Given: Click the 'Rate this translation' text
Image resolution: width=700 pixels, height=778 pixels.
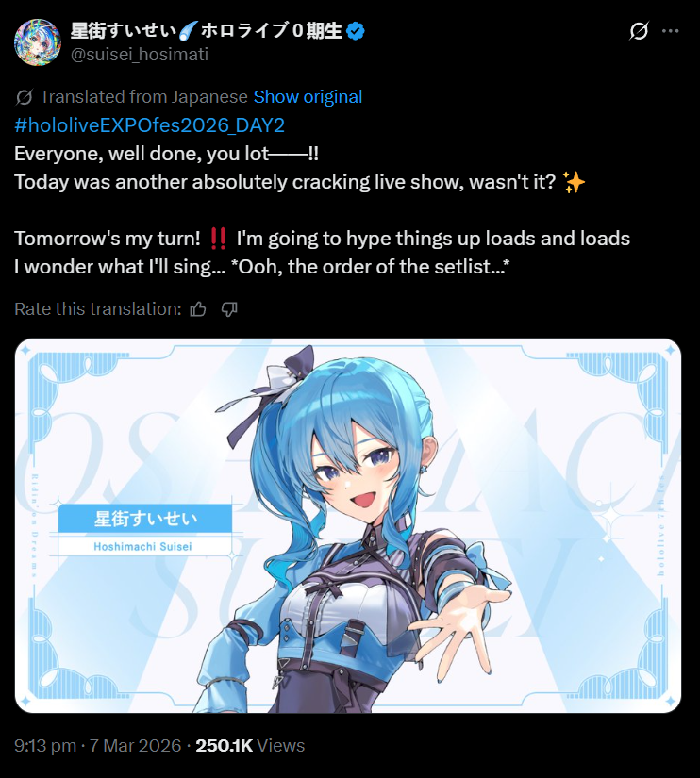Looking at the screenshot, I should (98, 309).
